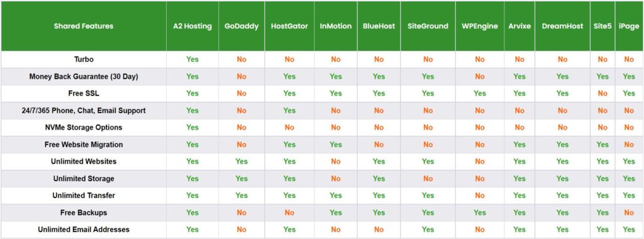Click the Unlimited Email Addresses label
The width and height of the screenshot is (644, 239).
tap(84, 230)
